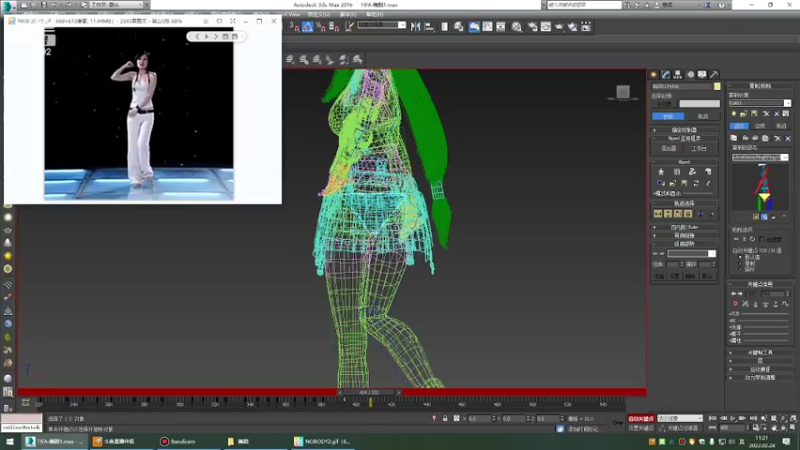Play the animation

733,418
